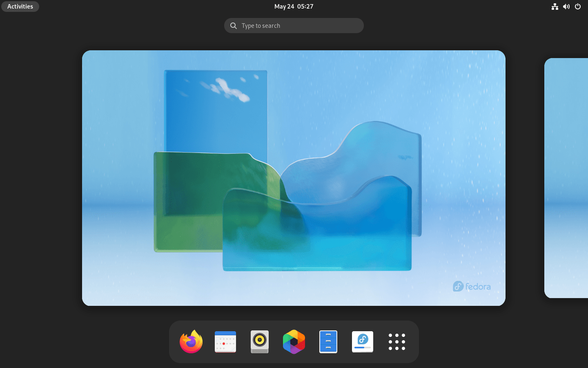This screenshot has width=588, height=368.
Task: Open the Software center from the dash
Action: coord(363,342)
